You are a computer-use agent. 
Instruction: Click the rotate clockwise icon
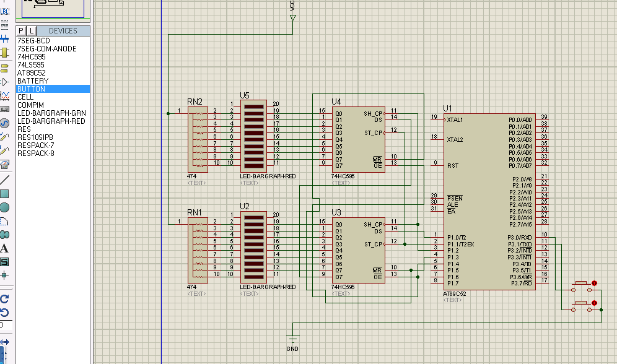tap(4, 299)
